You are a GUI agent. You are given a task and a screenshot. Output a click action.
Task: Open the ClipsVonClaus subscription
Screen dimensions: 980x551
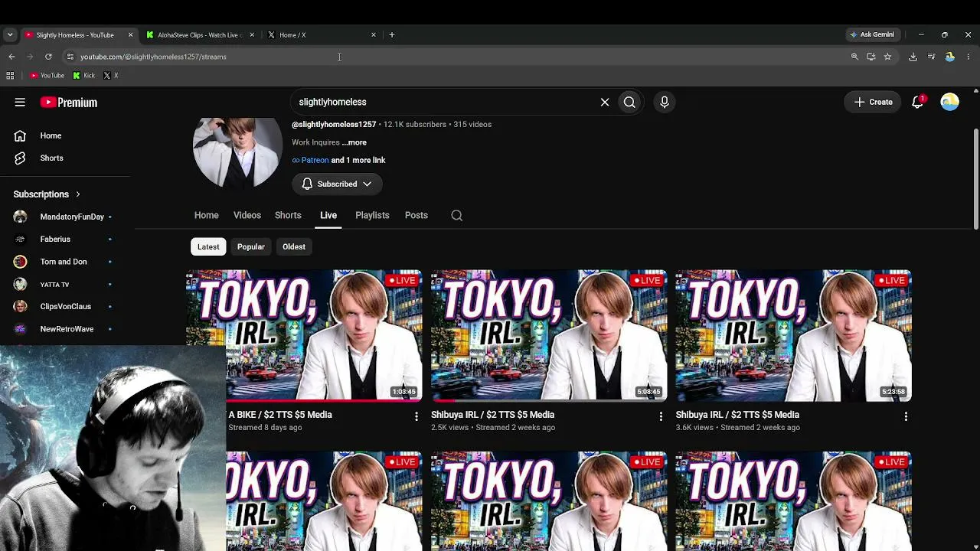pyautogui.click(x=65, y=306)
